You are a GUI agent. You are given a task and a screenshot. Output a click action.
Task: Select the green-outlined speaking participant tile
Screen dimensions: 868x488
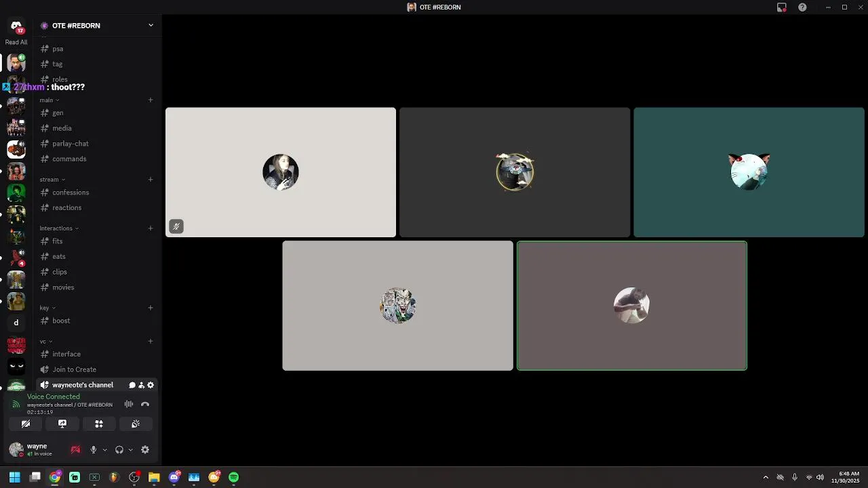632,306
